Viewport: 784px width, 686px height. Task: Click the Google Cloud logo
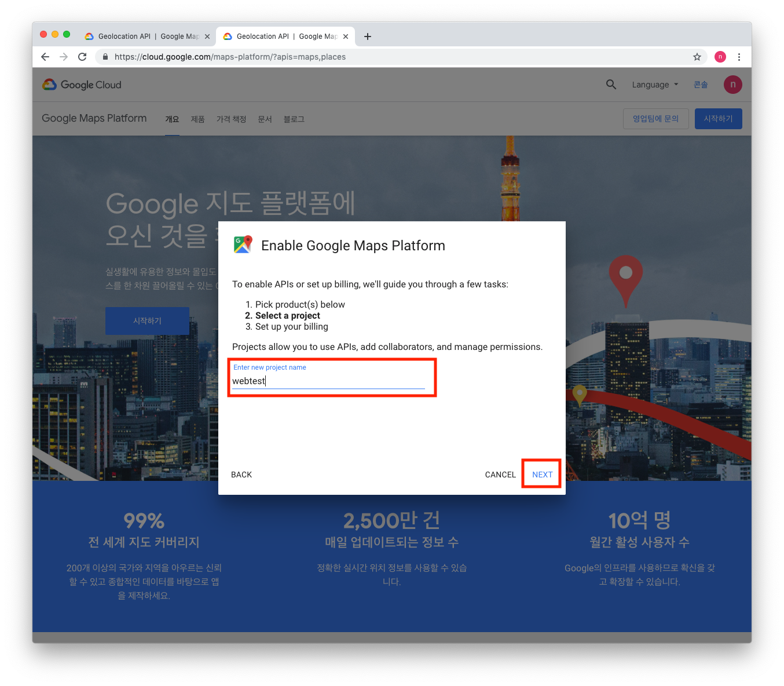82,85
